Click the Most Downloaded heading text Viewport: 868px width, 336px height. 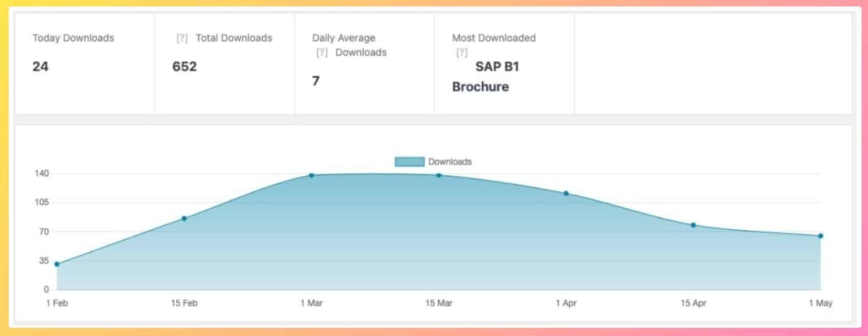[x=494, y=38]
